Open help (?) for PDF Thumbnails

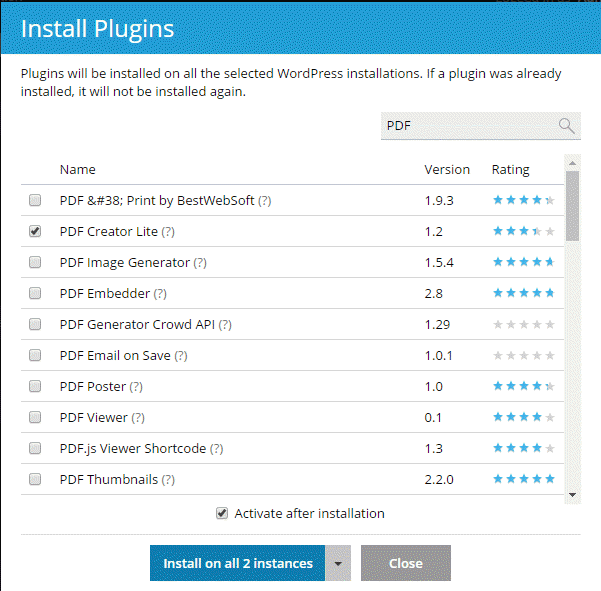168,480
